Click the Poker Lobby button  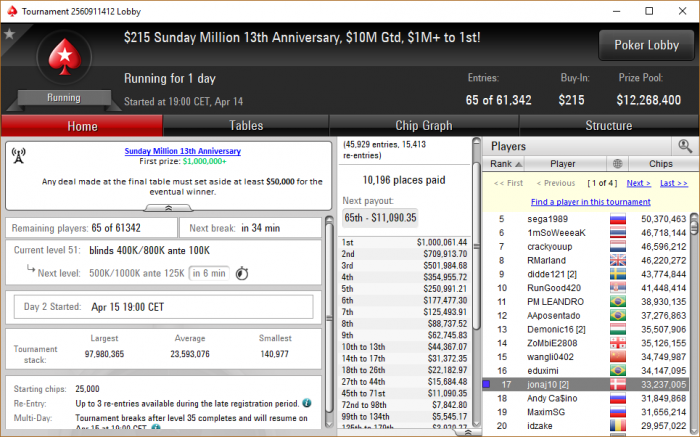click(646, 45)
